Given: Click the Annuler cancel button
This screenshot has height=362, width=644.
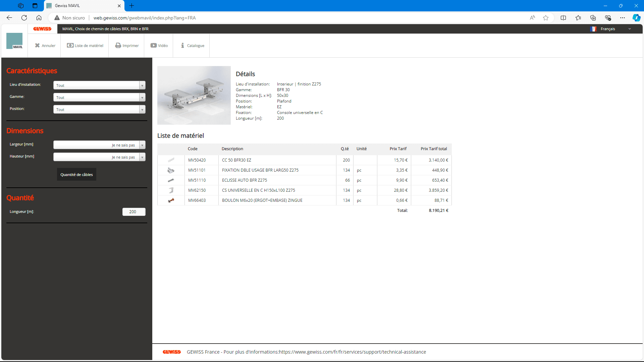Looking at the screenshot, I should [x=45, y=46].
